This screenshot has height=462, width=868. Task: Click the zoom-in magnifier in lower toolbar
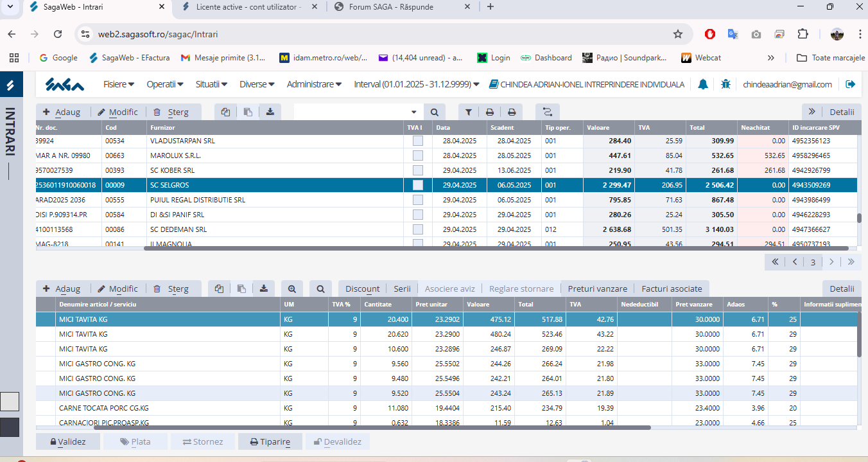[x=291, y=289]
